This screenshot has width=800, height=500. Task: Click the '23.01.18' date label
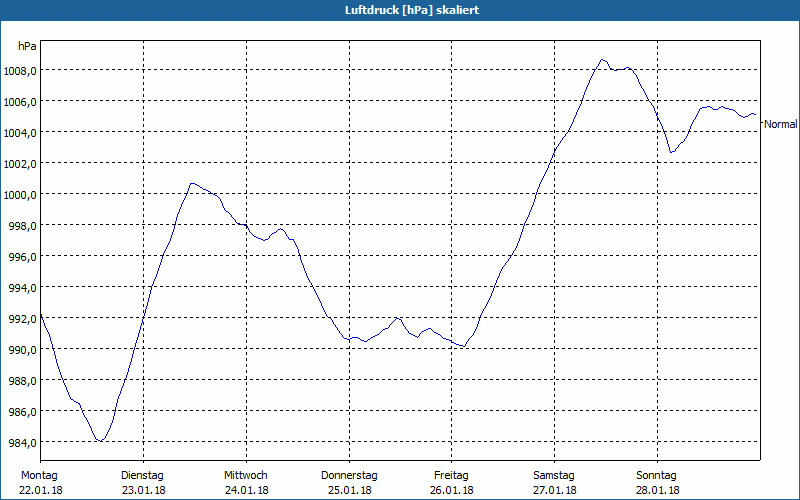pyautogui.click(x=144, y=490)
